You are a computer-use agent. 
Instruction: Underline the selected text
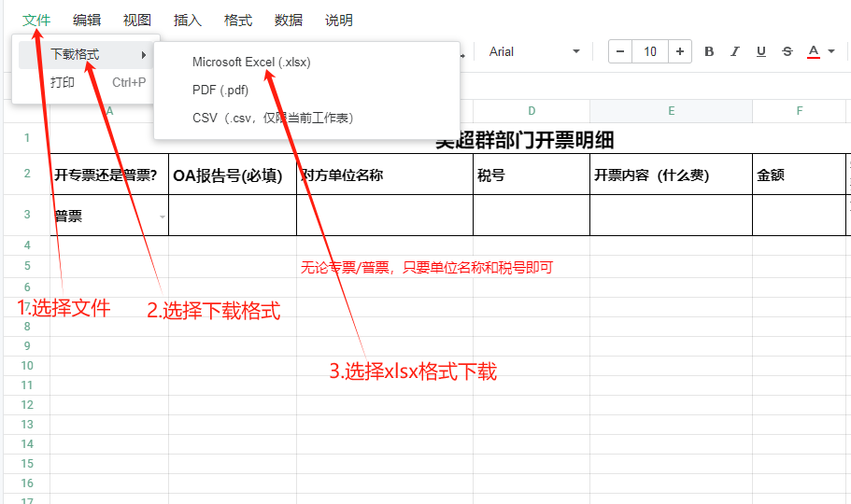[761, 52]
